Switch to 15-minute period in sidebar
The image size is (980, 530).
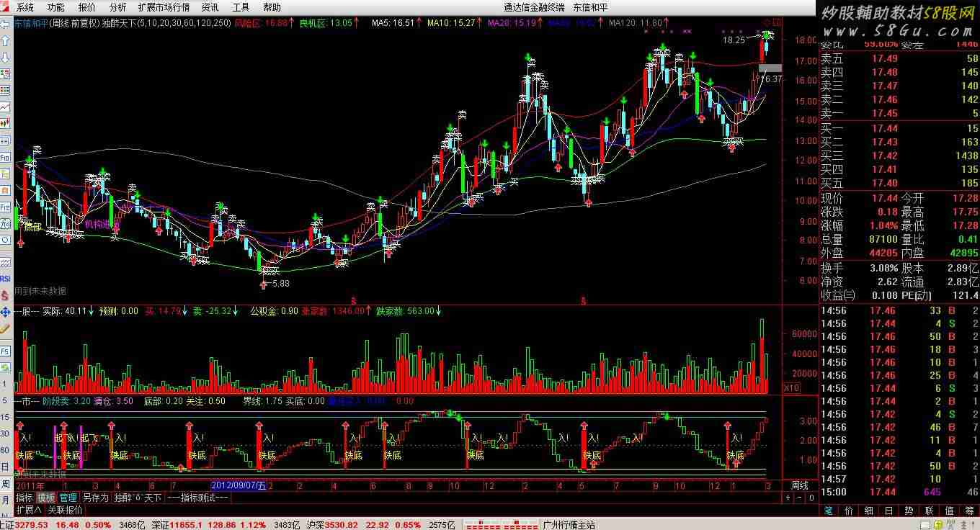click(5, 417)
